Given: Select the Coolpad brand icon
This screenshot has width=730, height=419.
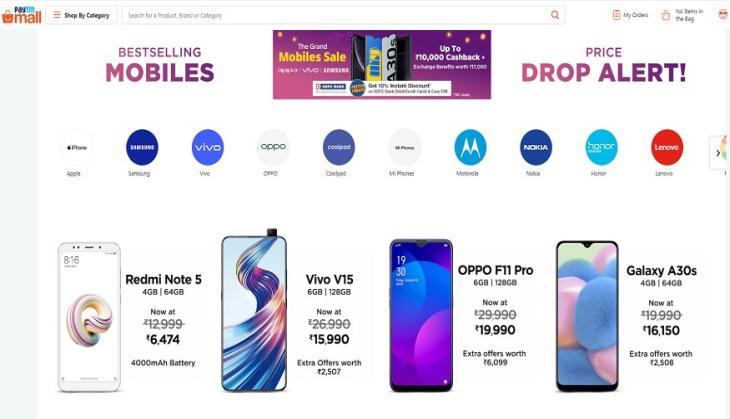Looking at the screenshot, I should click(x=339, y=147).
